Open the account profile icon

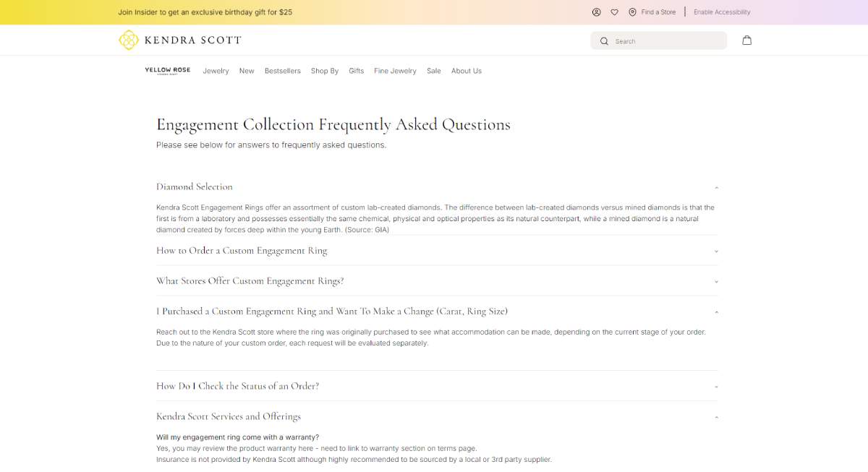[597, 12]
